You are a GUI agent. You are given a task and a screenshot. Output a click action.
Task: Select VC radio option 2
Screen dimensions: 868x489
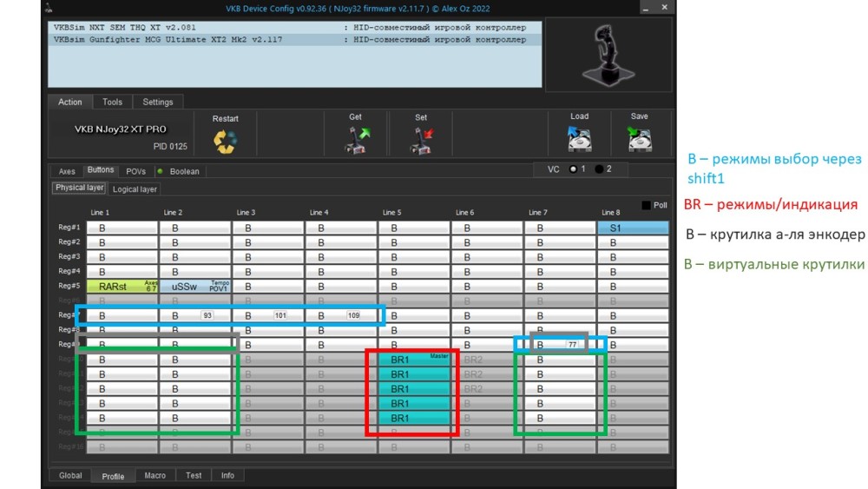[599, 169]
